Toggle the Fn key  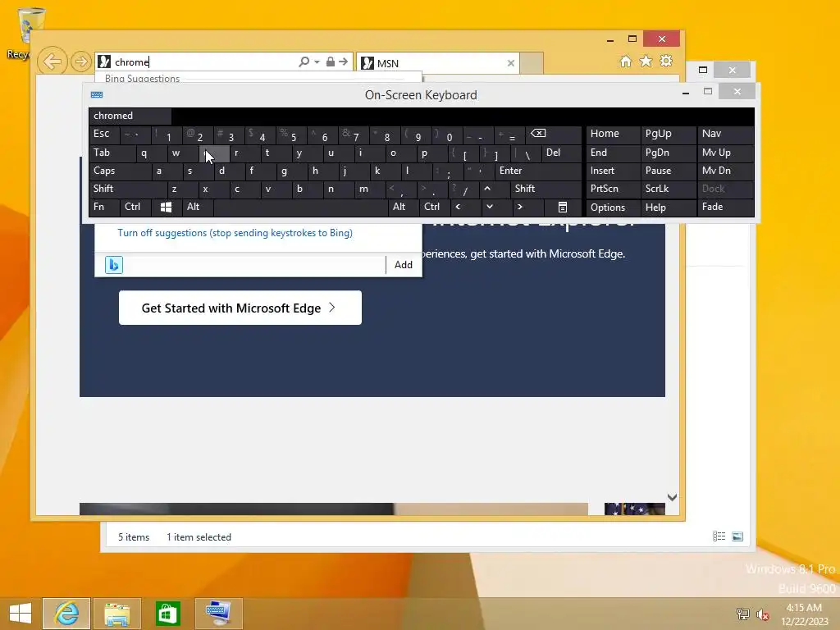pos(104,207)
